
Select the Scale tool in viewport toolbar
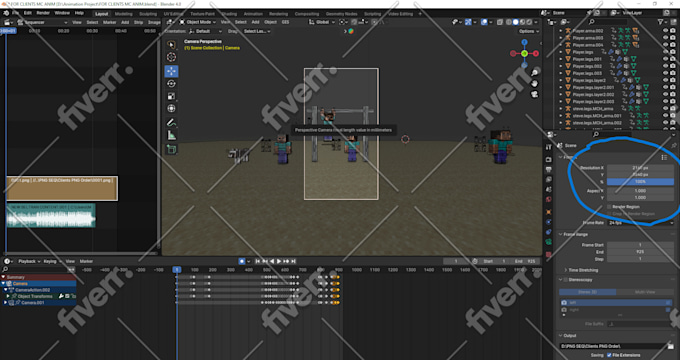point(171,96)
